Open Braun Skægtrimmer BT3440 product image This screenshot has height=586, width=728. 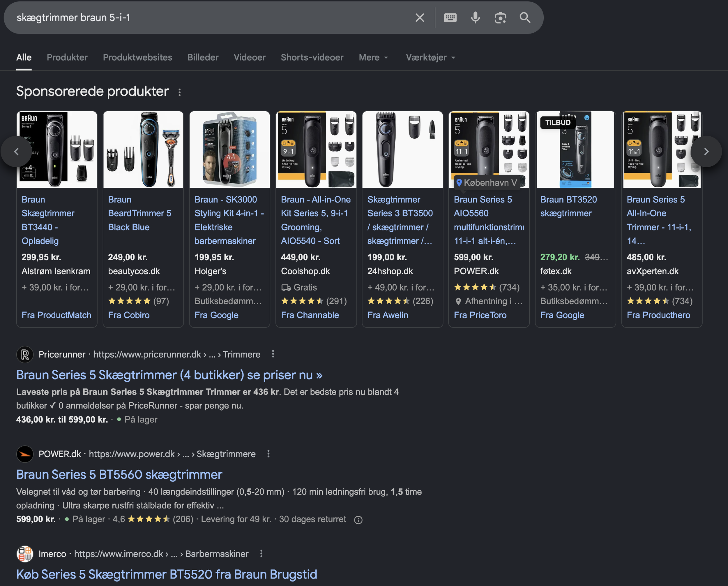click(x=57, y=149)
